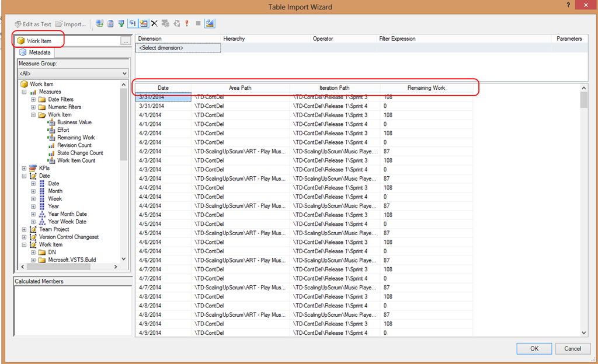Click the Refresh Metadata toolbar icon

pos(100,24)
